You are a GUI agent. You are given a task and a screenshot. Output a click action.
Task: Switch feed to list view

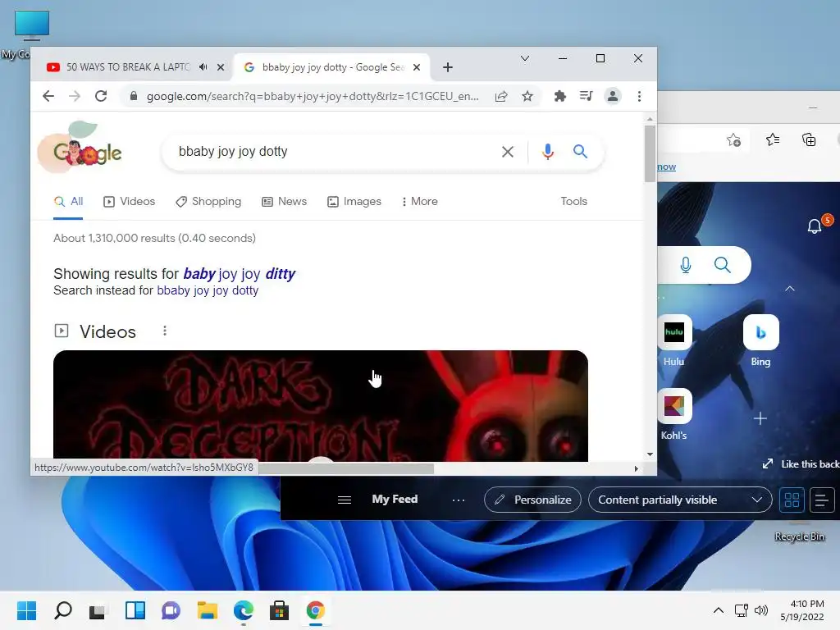822,500
